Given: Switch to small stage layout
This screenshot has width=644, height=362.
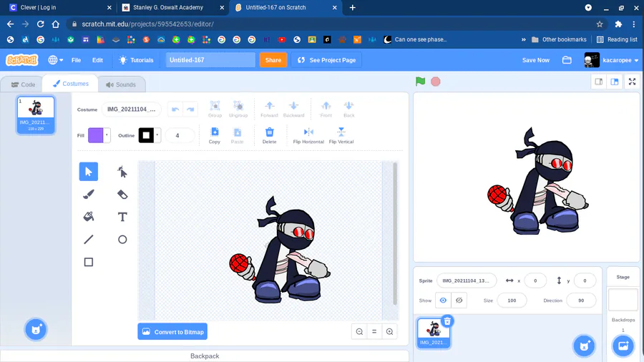Looking at the screenshot, I should point(599,82).
